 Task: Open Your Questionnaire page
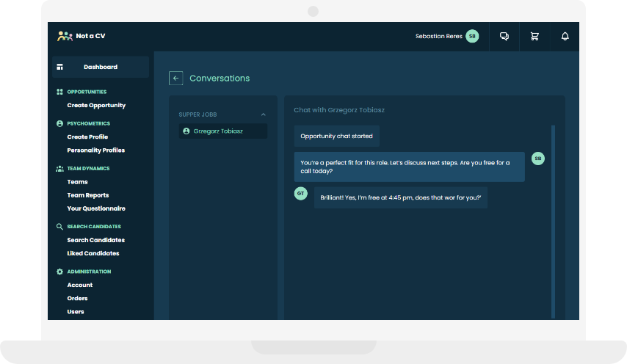click(95, 208)
